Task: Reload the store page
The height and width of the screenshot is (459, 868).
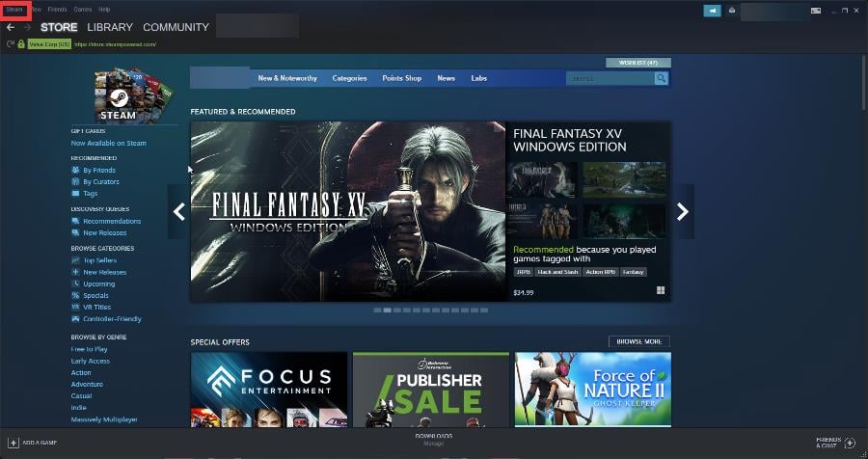Action: pyautogui.click(x=10, y=43)
